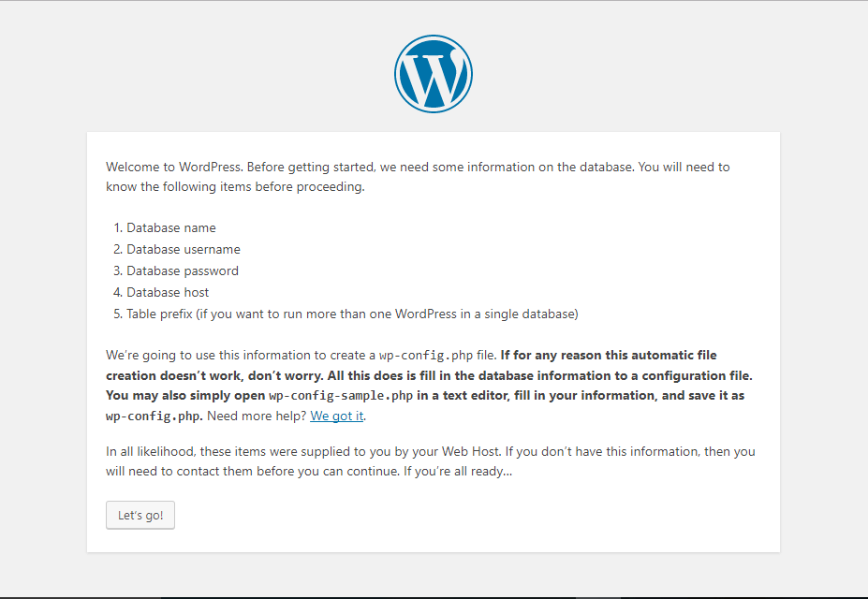Click the words "Web Host" in paragraph
Viewport: 868px width, 599px height.
click(471, 452)
